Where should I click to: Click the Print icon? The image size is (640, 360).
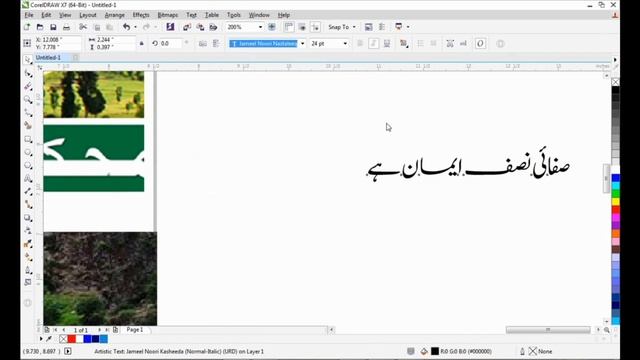click(x=66, y=27)
